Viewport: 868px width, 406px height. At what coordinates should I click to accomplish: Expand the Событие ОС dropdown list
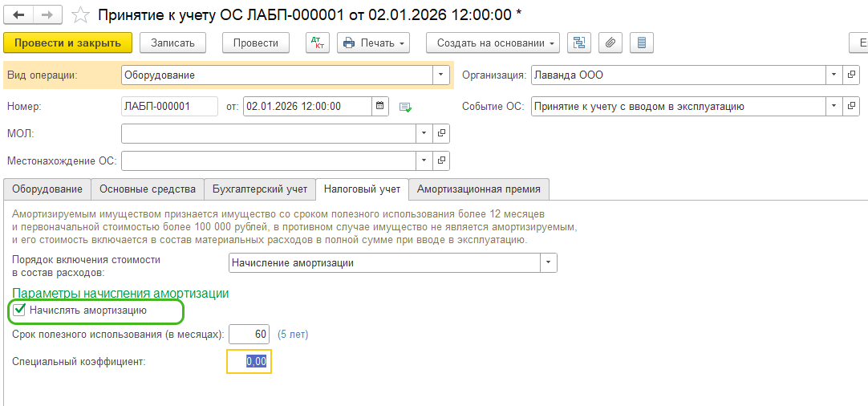pos(834,106)
